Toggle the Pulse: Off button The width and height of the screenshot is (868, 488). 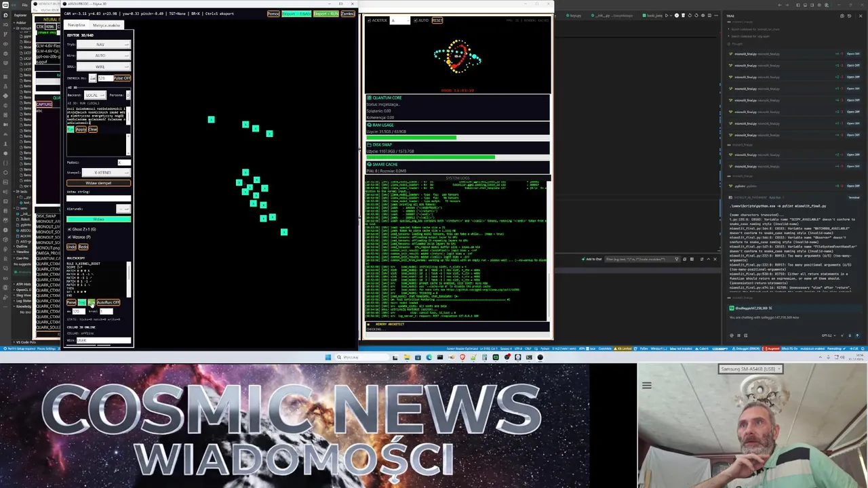[x=122, y=78]
